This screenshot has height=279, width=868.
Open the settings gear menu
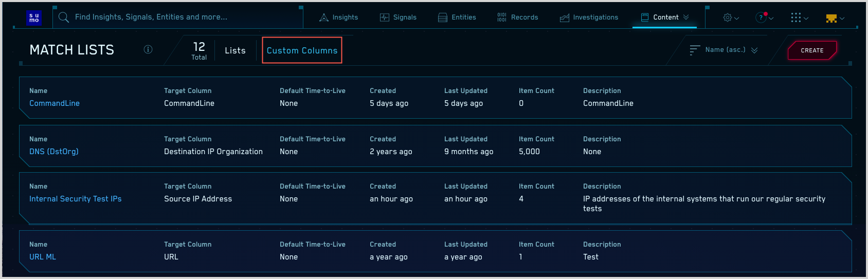[731, 17]
